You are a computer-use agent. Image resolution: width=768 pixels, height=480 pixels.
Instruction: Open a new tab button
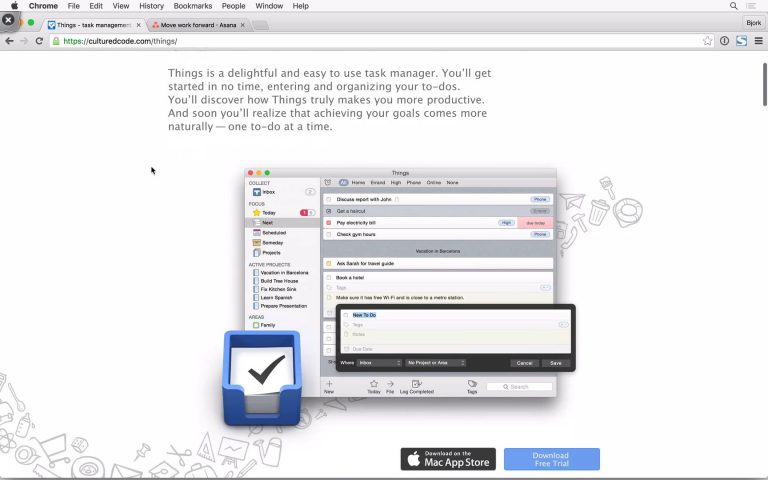[x=261, y=25]
